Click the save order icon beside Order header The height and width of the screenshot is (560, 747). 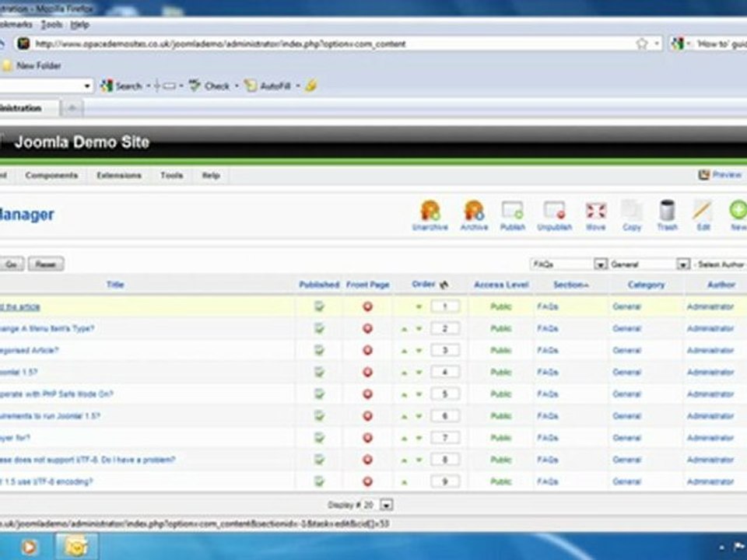[x=444, y=285]
